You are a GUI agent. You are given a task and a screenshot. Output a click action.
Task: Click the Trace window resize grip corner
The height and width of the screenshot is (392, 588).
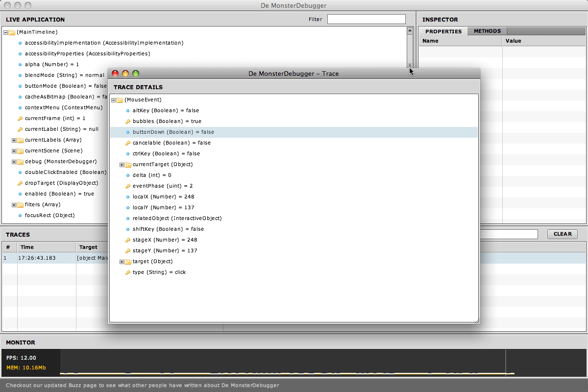477,320
